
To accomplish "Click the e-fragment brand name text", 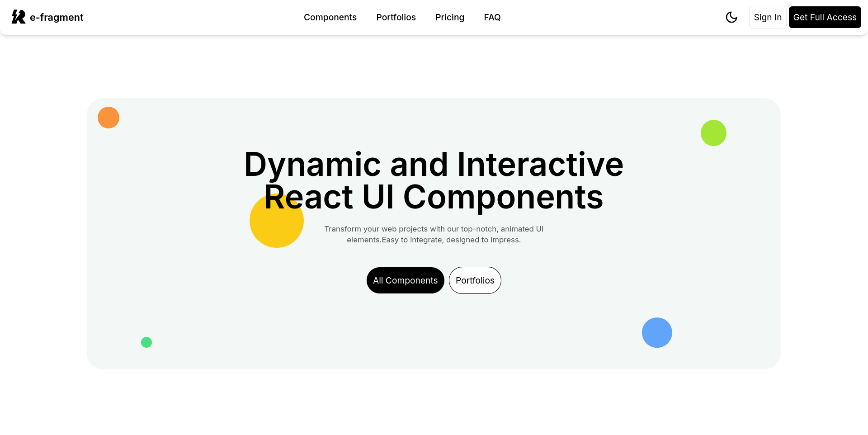I will pyautogui.click(x=57, y=17).
